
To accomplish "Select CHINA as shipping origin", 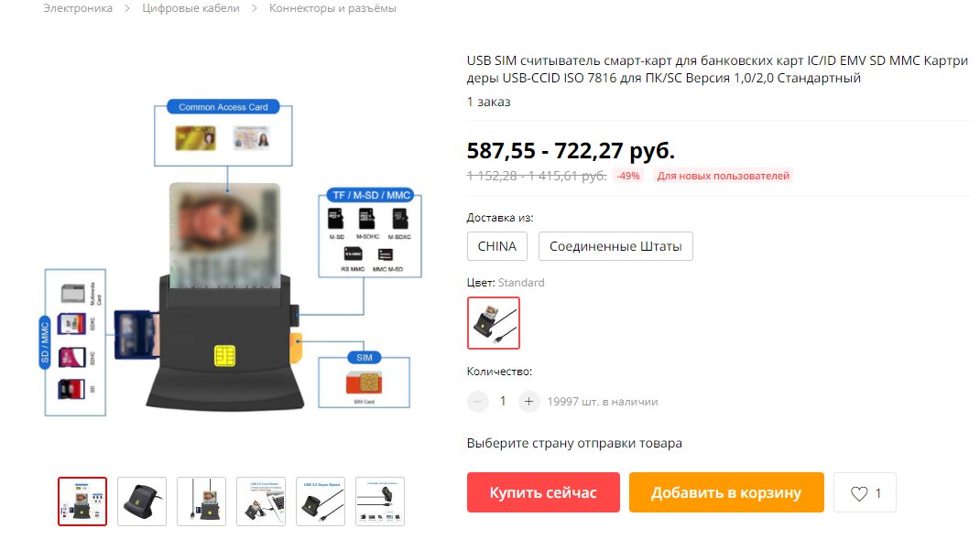I will 497,246.
